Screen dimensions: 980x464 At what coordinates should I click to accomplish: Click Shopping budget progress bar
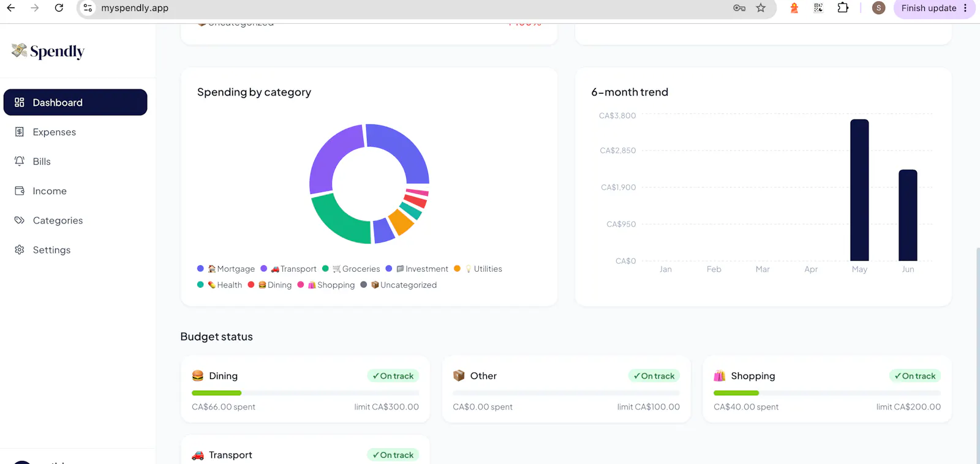pyautogui.click(x=827, y=393)
